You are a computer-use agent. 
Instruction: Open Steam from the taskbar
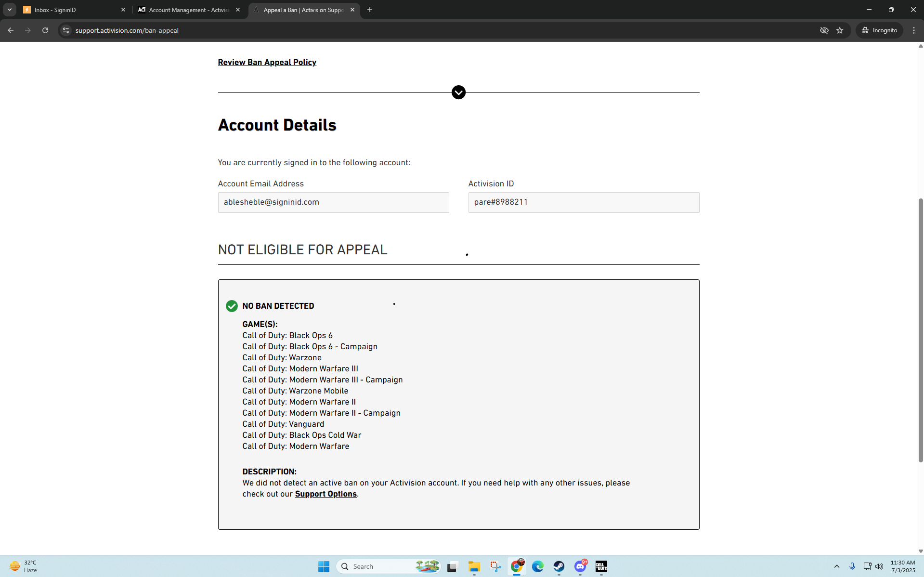(559, 566)
